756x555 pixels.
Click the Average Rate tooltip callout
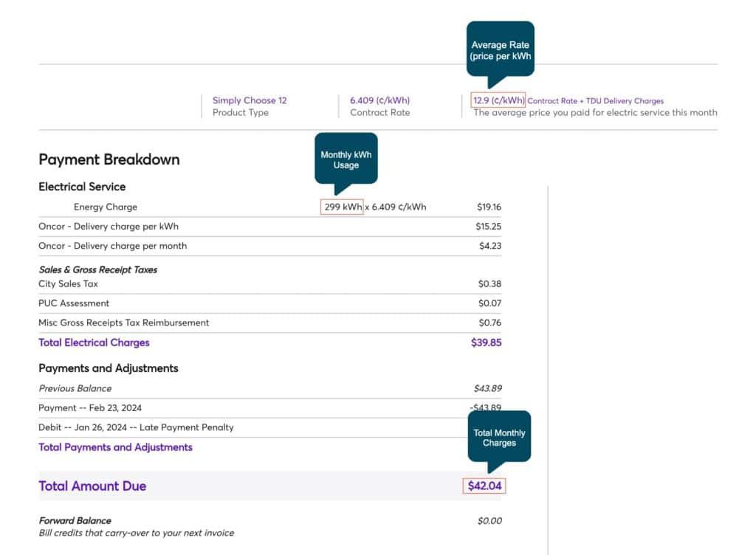click(x=501, y=49)
